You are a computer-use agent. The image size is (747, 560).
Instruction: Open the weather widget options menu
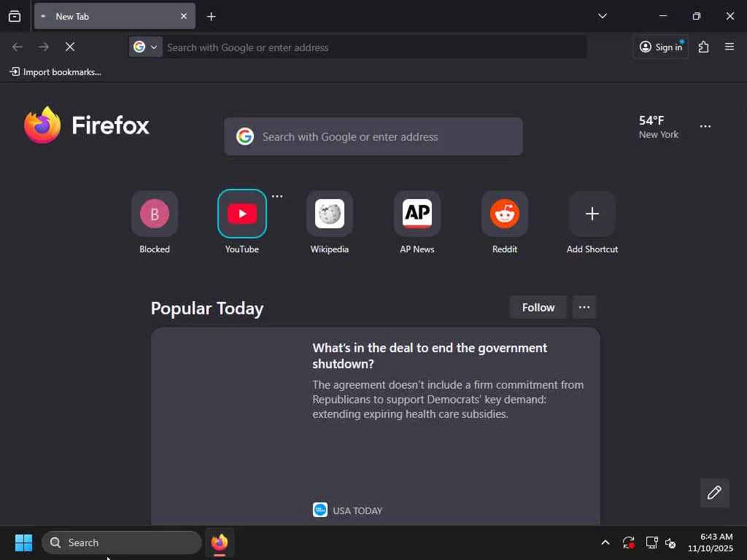705,126
